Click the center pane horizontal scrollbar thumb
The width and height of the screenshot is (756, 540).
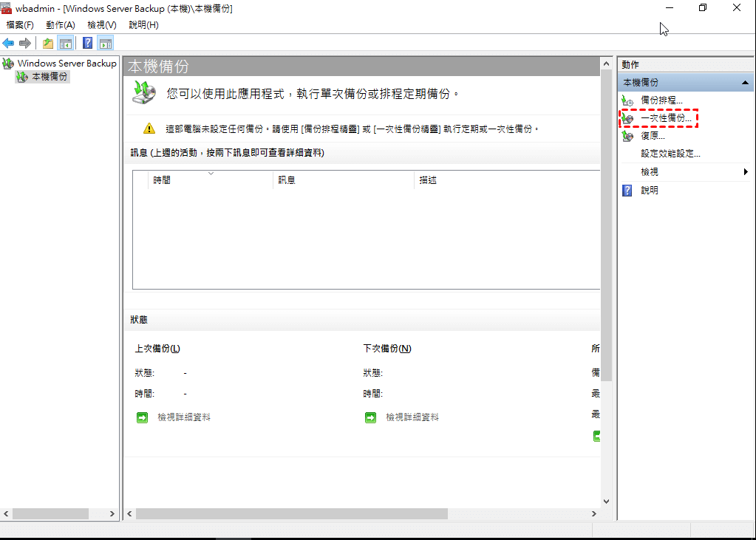292,514
